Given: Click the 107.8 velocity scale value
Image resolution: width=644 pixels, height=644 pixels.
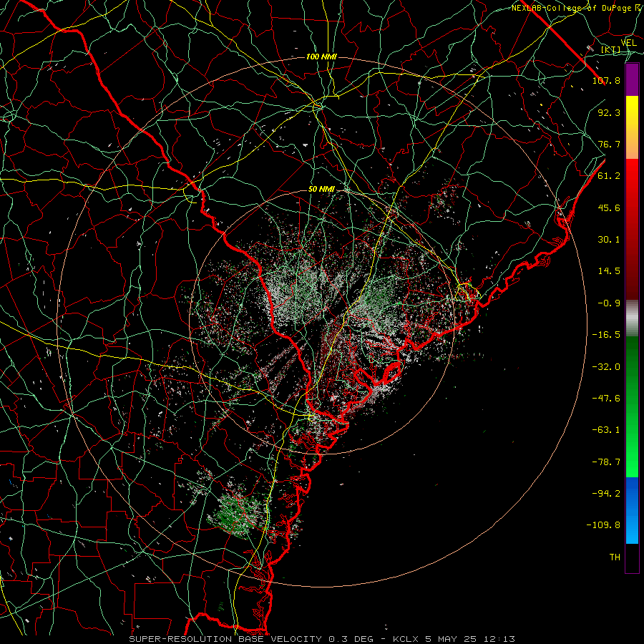Looking at the screenshot, I should (x=606, y=80).
